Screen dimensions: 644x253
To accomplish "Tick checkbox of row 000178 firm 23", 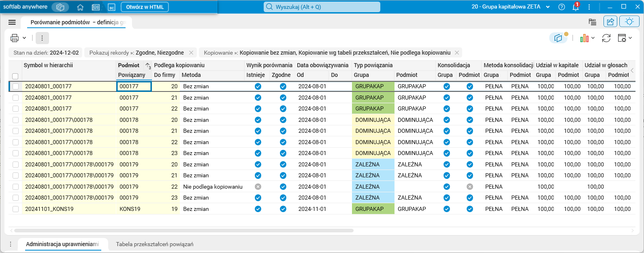I will (15, 153).
